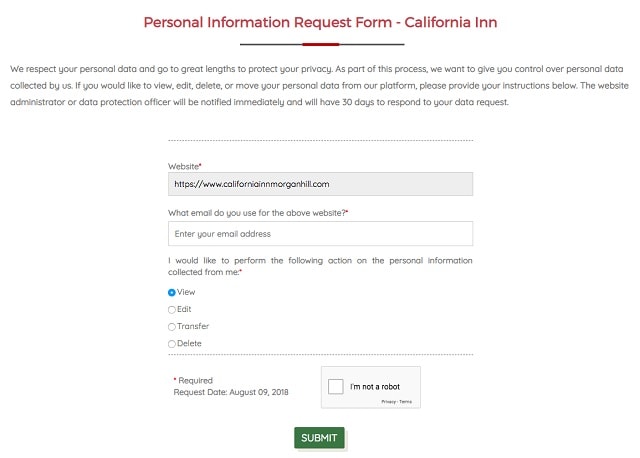Viewport: 640px width, 458px height.
Task: Click the red divider under the heading
Action: point(322,44)
